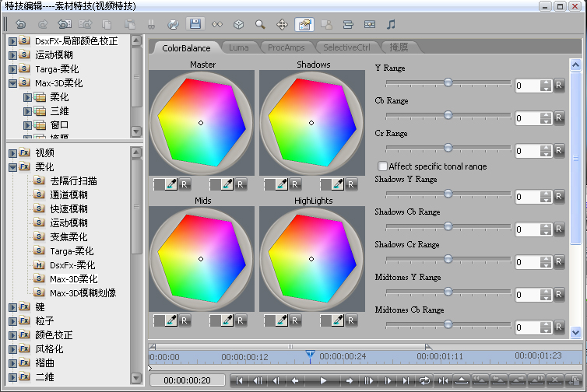Click the undo arrow in toolbar

pyautogui.click(x=20, y=25)
